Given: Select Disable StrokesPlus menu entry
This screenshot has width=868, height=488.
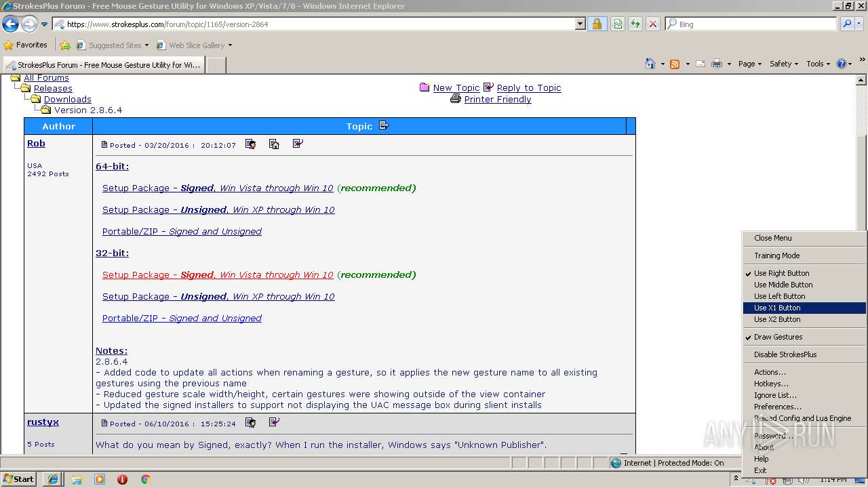Looking at the screenshot, I should point(804,354).
